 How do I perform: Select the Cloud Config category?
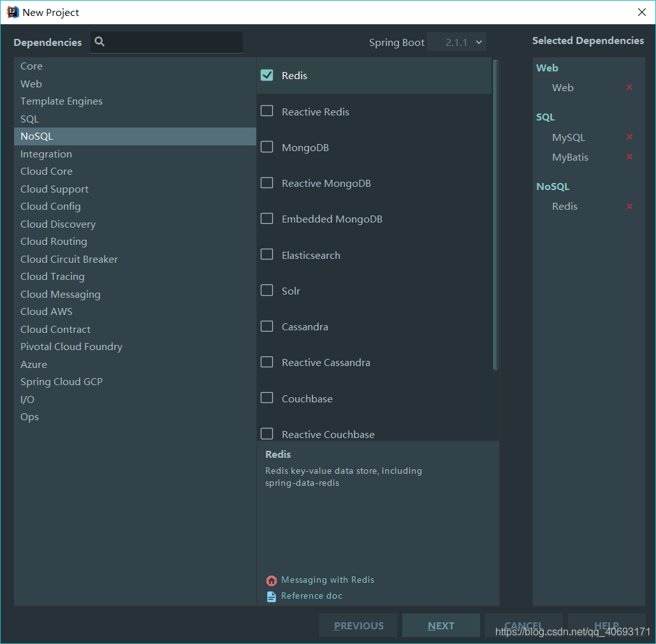pos(135,207)
